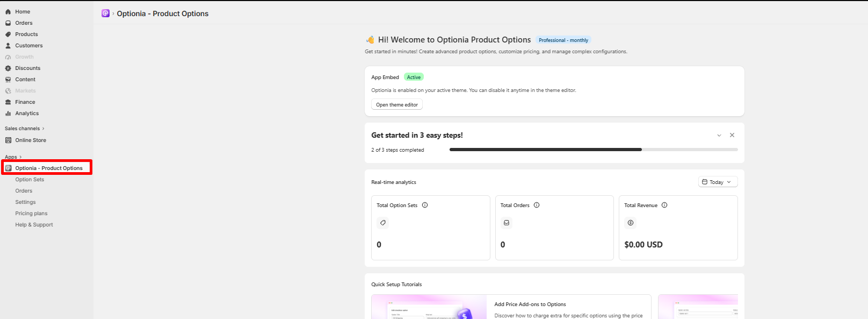868x319 pixels.
Task: Click the steps completed progress bar
Action: (594, 150)
